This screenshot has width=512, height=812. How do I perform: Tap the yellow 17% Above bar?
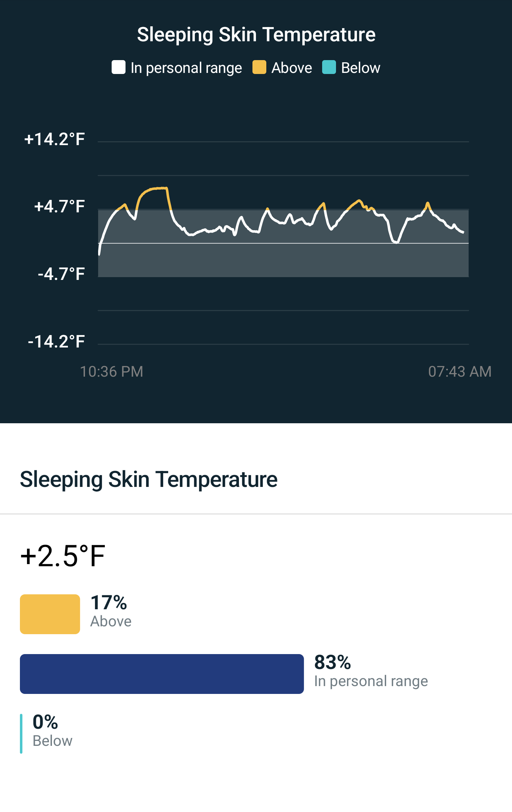click(x=50, y=614)
